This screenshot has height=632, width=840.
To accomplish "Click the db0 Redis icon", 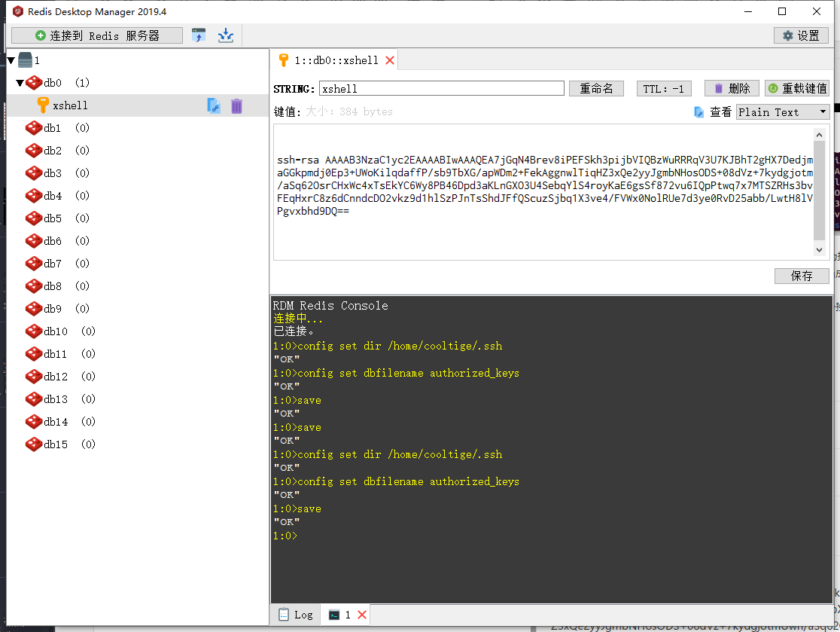I will [x=34, y=83].
